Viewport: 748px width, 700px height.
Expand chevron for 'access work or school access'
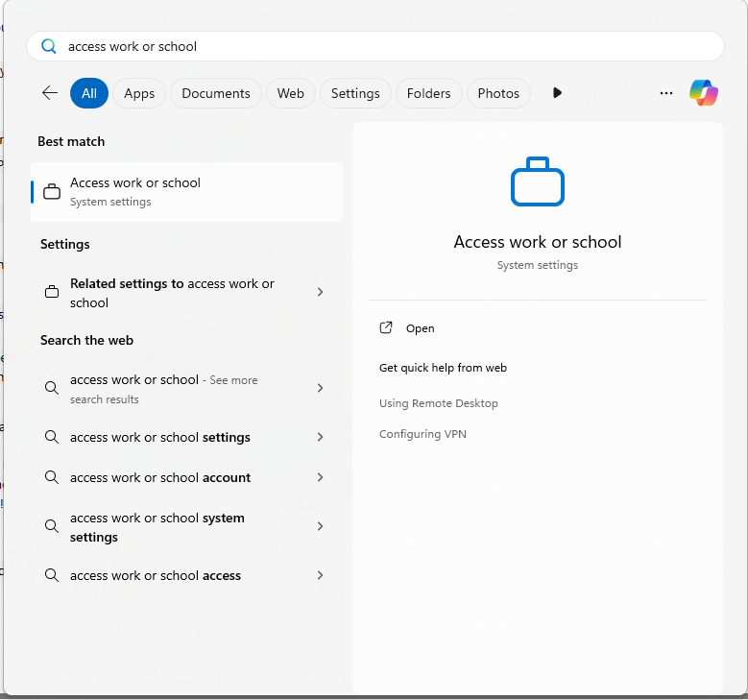click(320, 575)
